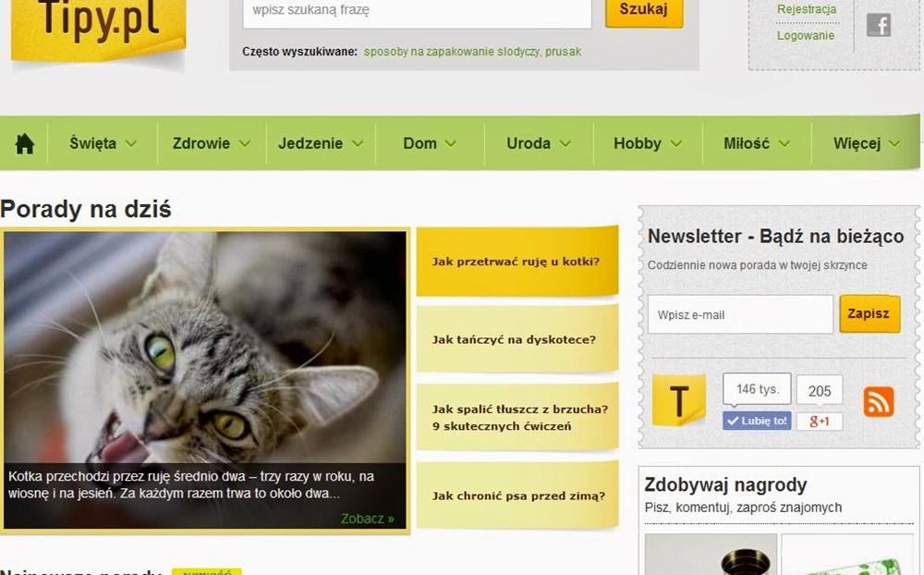
Task: Click the Zapisz newsletter button
Action: (x=869, y=313)
